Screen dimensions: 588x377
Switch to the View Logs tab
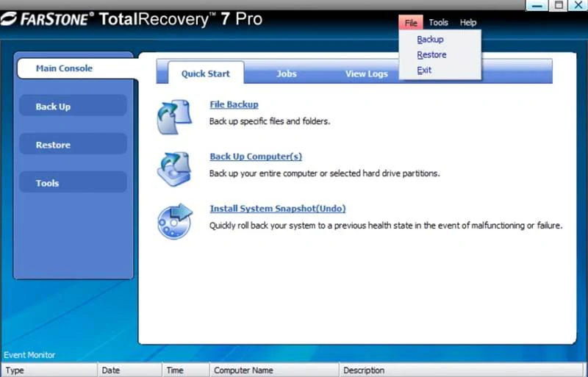tap(366, 73)
